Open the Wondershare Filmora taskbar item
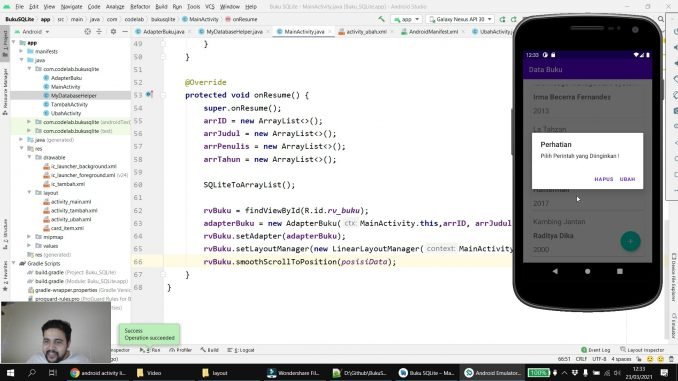 click(294, 372)
